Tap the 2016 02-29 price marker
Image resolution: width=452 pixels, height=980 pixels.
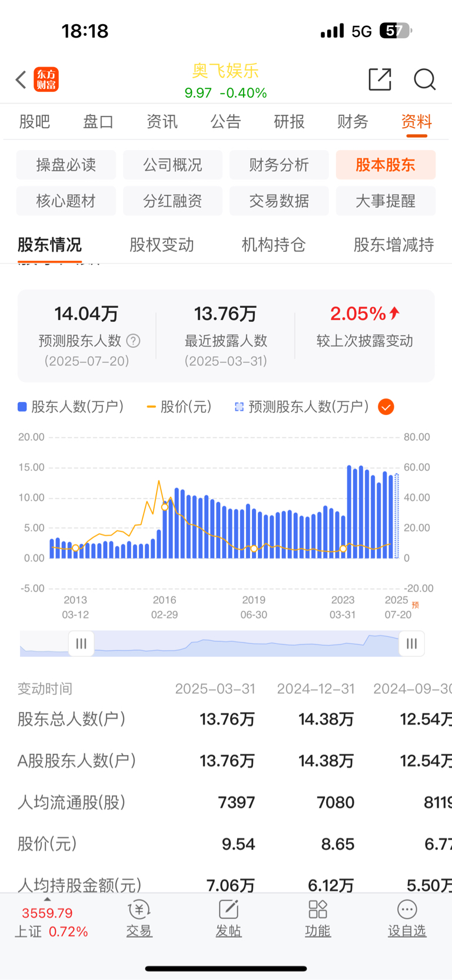[x=165, y=507]
